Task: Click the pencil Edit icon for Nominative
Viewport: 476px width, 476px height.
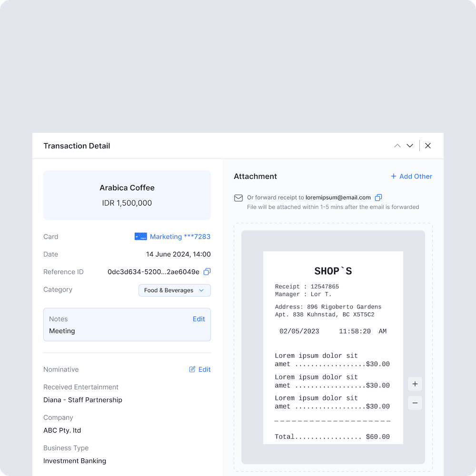Action: [x=192, y=369]
